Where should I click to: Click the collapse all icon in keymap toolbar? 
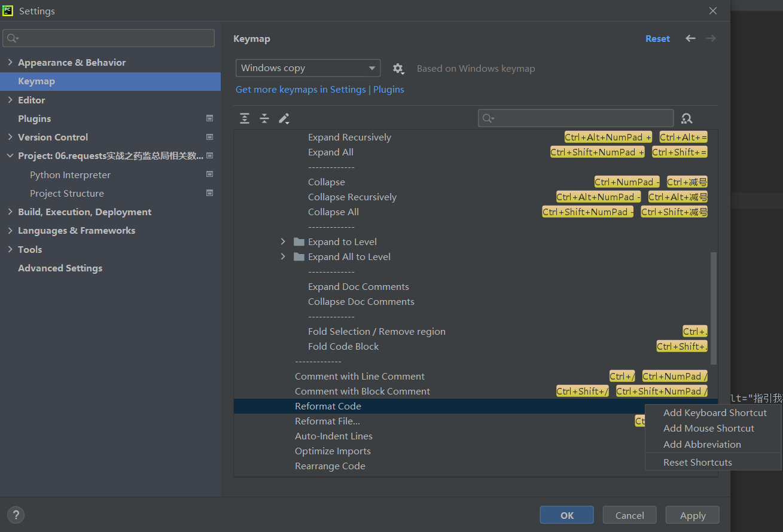pyautogui.click(x=264, y=118)
